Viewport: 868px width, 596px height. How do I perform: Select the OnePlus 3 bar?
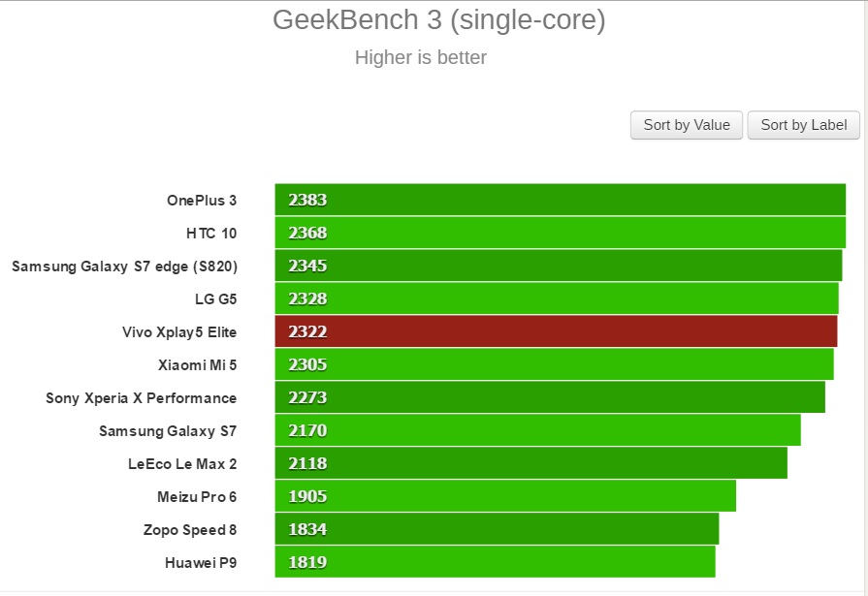(x=553, y=200)
